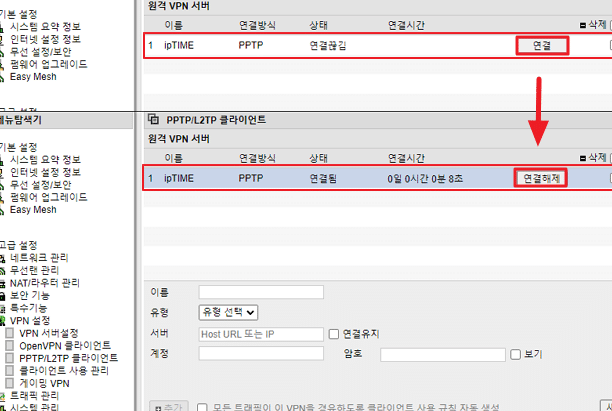Image resolution: width=612 pixels, height=411 pixels.
Task: Open Easy Mesh in the upper screenshot's menu
Action: tap(33, 77)
